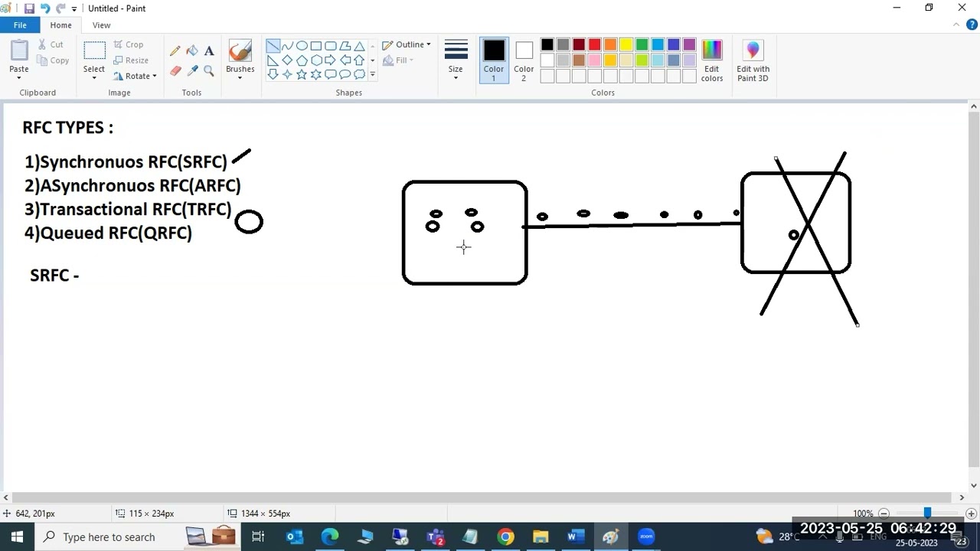Select the Text tool

tap(209, 51)
